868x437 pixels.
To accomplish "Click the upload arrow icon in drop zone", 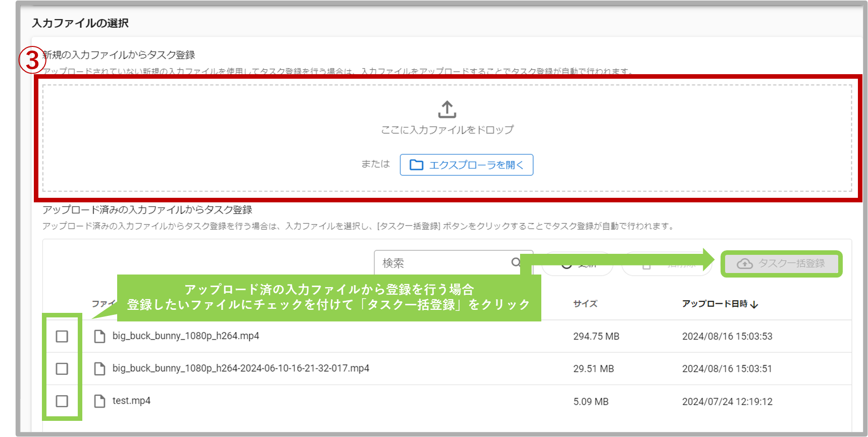I will pyautogui.click(x=447, y=109).
